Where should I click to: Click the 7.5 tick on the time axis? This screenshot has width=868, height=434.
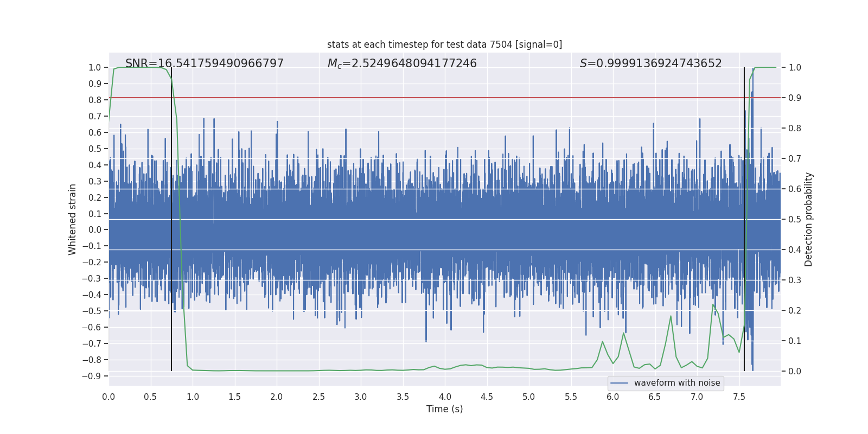[739, 397]
